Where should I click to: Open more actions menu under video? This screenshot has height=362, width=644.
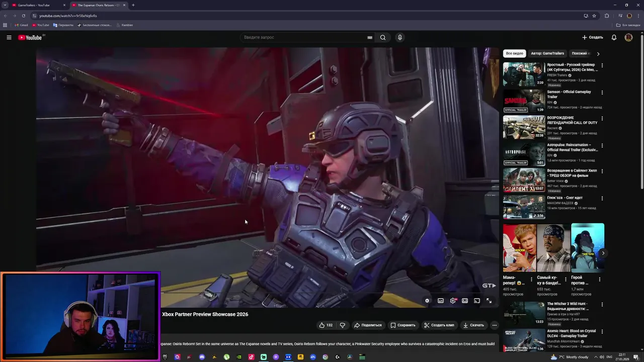coord(495,325)
